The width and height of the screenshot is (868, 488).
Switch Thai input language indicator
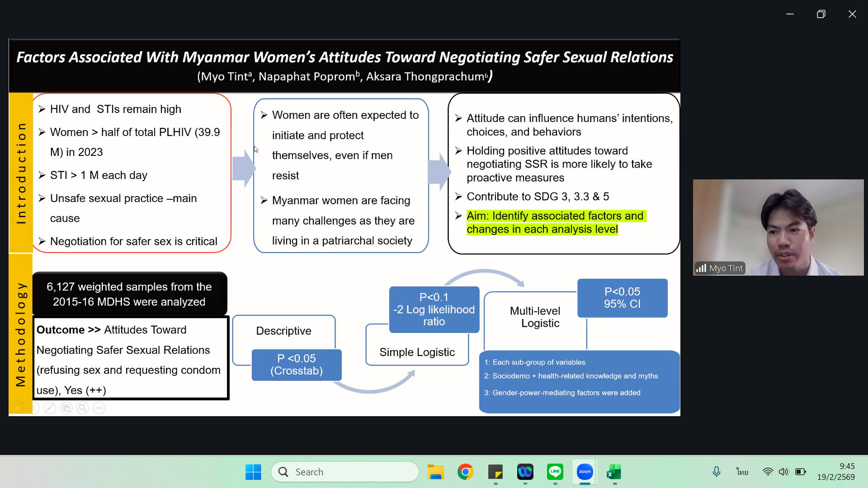pyautogui.click(x=742, y=472)
